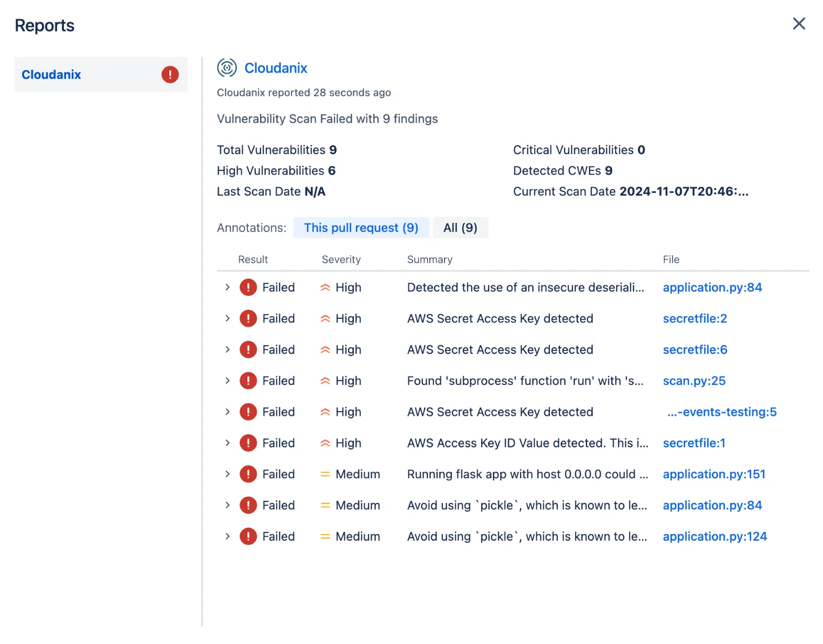Image resolution: width=823 pixels, height=644 pixels.
Task: Click the 'Running flask app with host 0.0.0.0' summary
Action: (x=528, y=474)
